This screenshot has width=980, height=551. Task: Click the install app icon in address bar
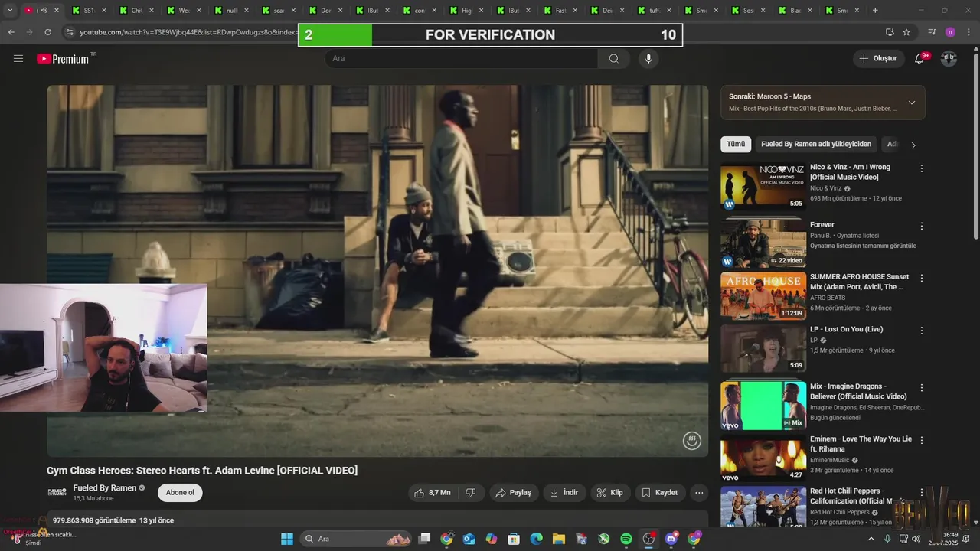(890, 32)
